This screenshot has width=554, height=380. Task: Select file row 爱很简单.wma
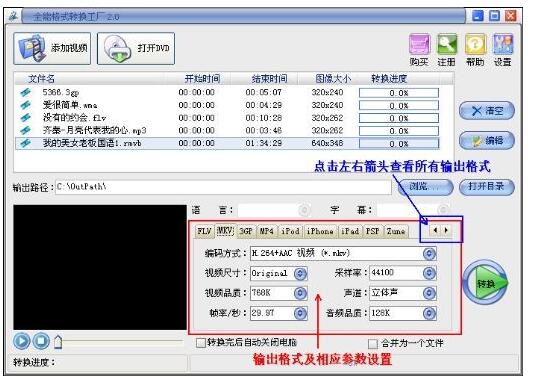227,105
